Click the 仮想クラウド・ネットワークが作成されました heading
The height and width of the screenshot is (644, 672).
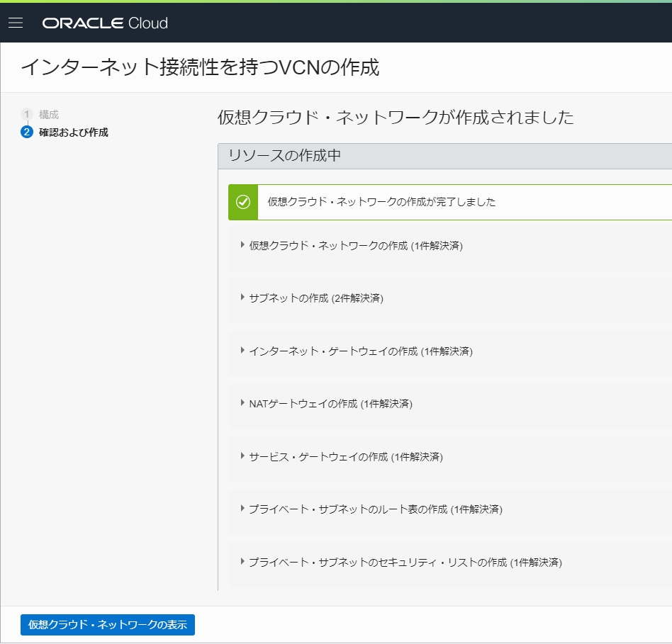395,118
